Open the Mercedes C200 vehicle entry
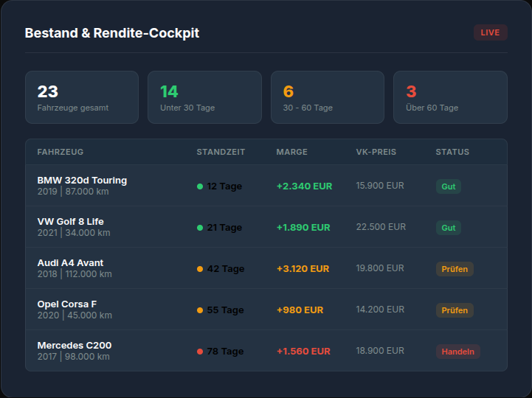This screenshot has width=532, height=398. click(x=75, y=346)
